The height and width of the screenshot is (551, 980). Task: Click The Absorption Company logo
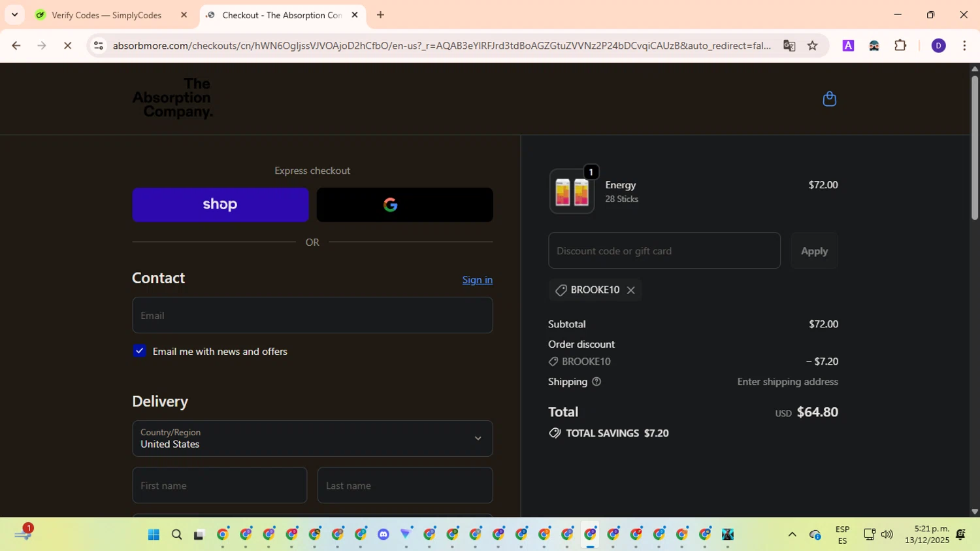(x=172, y=98)
